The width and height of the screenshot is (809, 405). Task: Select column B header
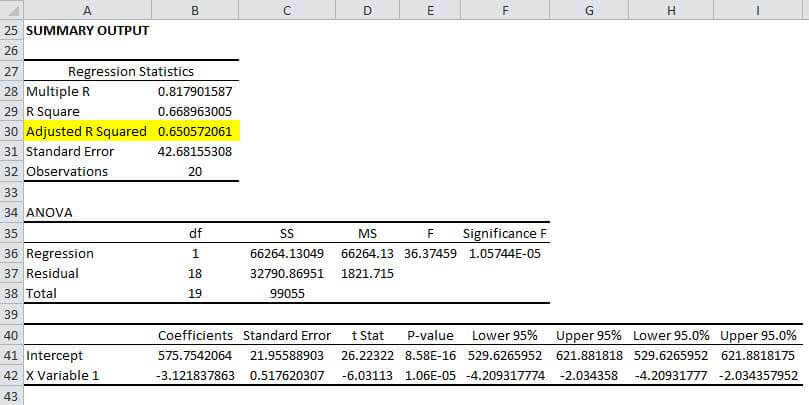click(x=195, y=10)
